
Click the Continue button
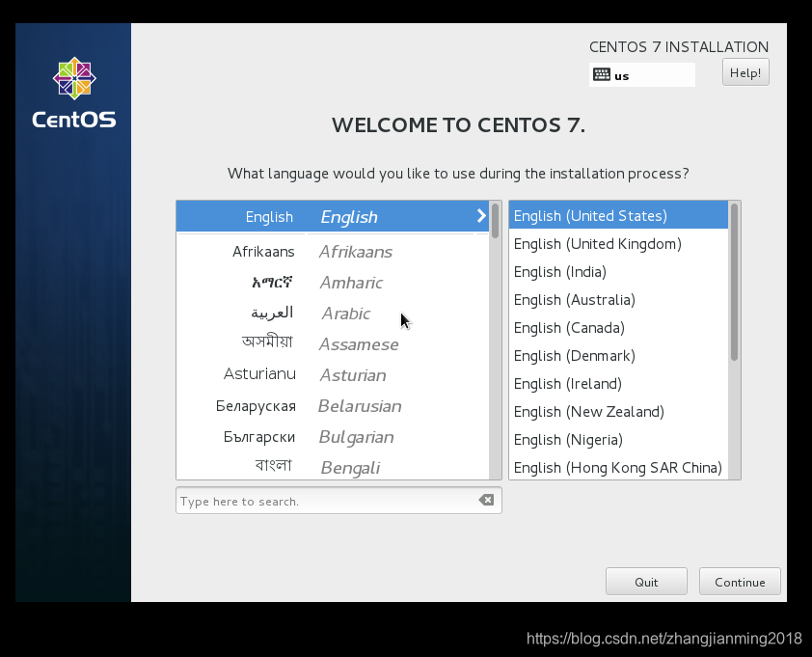pyautogui.click(x=740, y=582)
